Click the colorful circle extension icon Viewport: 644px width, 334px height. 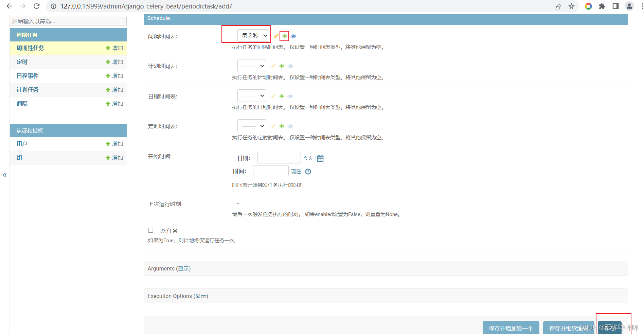point(588,6)
